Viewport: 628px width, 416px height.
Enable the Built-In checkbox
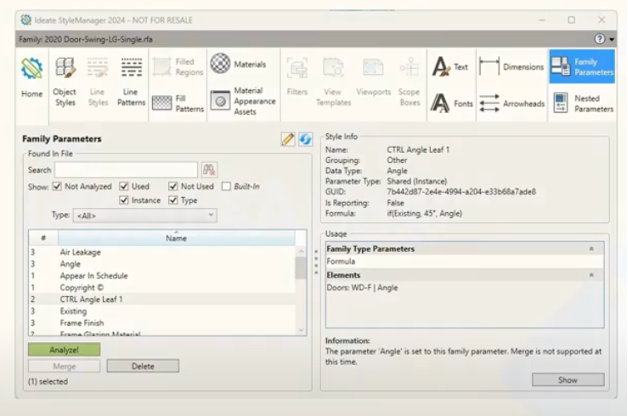click(226, 186)
